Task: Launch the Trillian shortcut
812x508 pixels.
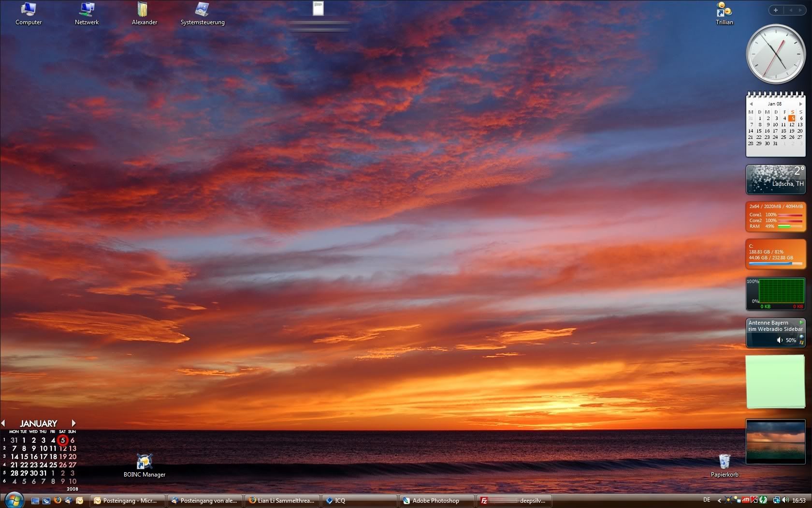Action: pos(724,13)
